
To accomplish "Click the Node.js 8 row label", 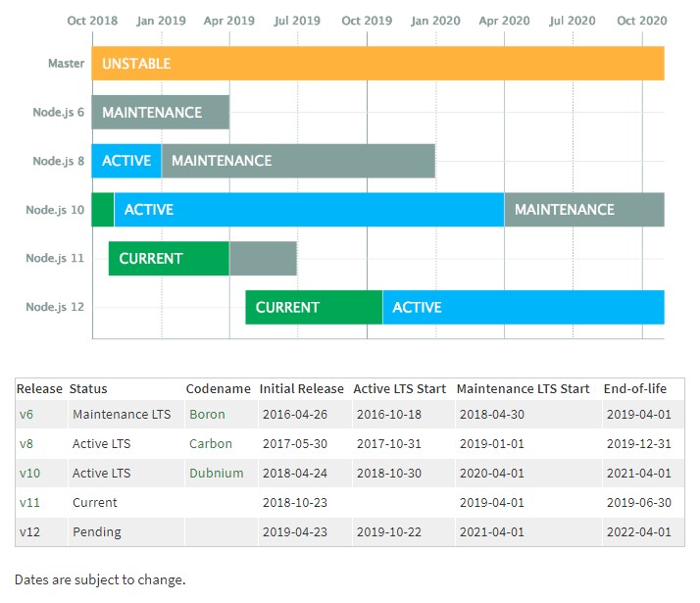I will pos(59,161).
